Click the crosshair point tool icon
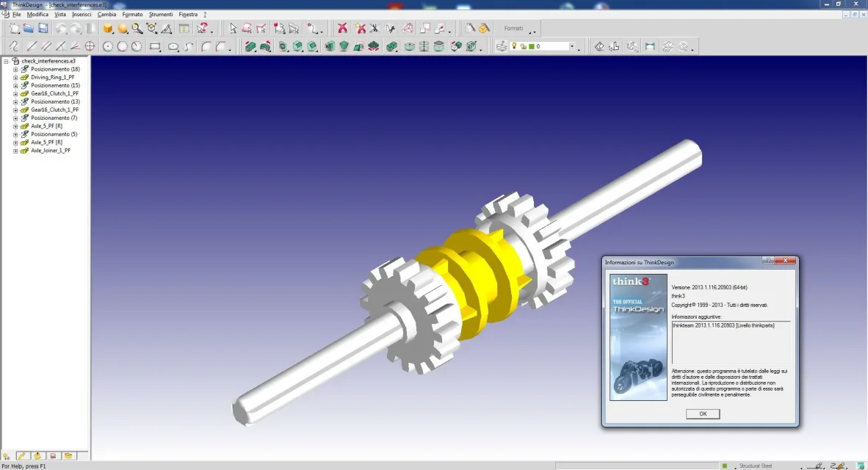 (x=90, y=46)
